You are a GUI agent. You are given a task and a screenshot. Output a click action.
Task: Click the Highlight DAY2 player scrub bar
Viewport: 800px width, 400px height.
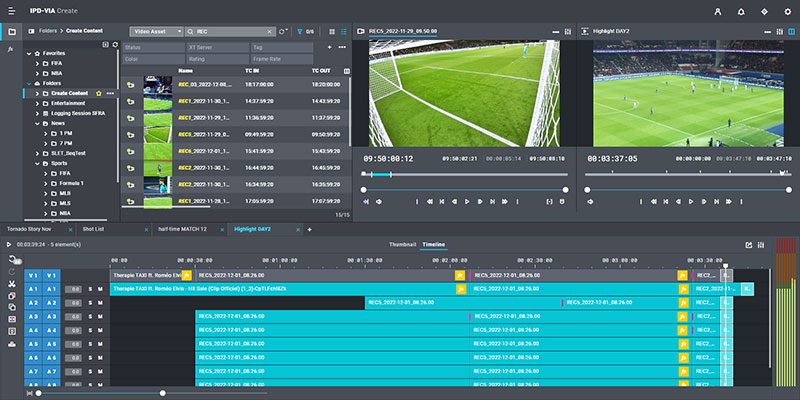688,174
